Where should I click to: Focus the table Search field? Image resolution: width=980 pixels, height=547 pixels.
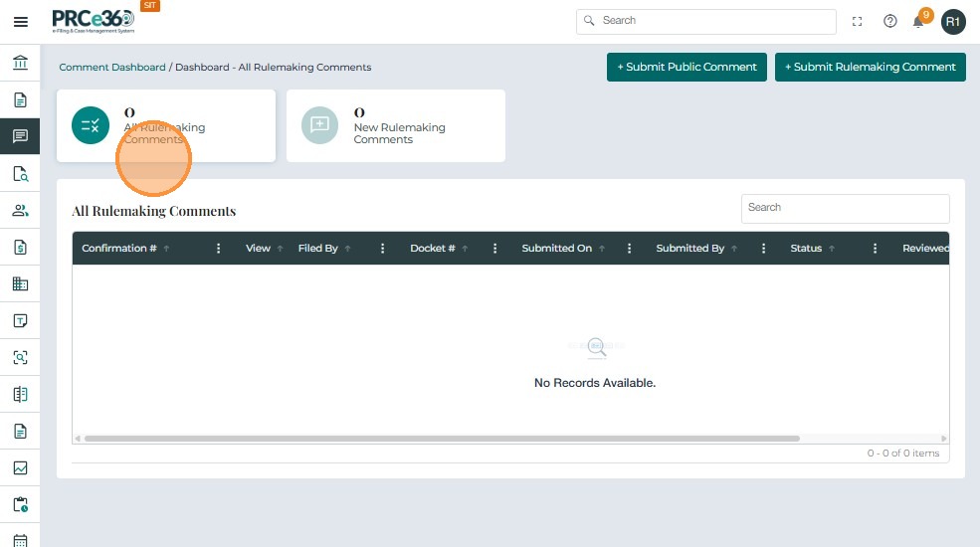coord(845,209)
